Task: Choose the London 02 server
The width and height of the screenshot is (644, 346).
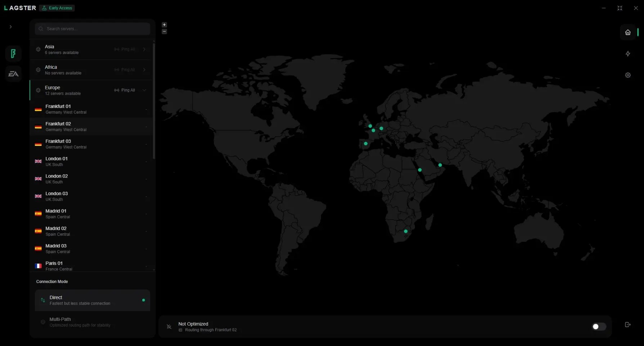Action: coord(91,179)
